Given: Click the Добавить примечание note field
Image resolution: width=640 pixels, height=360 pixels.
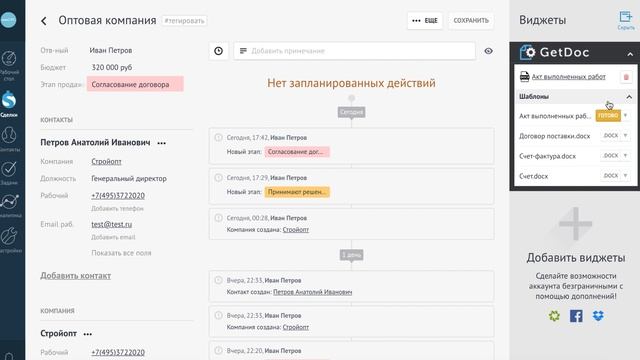Looking at the screenshot, I should tap(354, 51).
